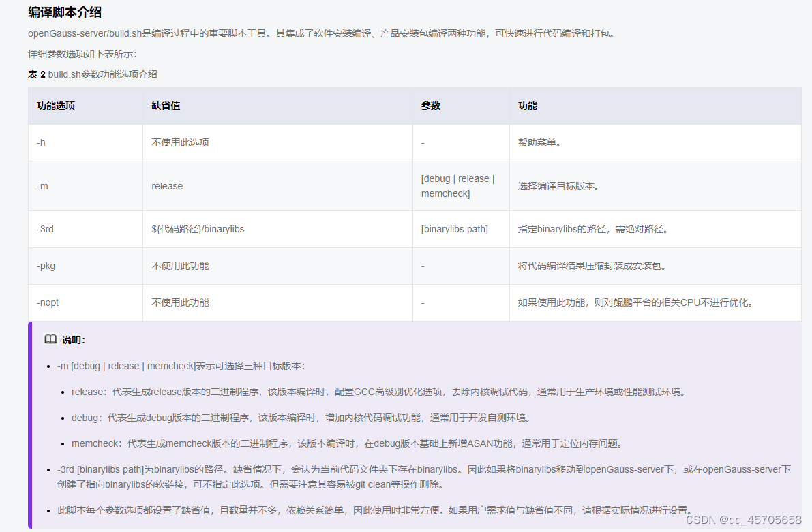Image resolution: width=812 pixels, height=532 pixels.
Task: Select the -3rd option cell
Action: click(85, 229)
